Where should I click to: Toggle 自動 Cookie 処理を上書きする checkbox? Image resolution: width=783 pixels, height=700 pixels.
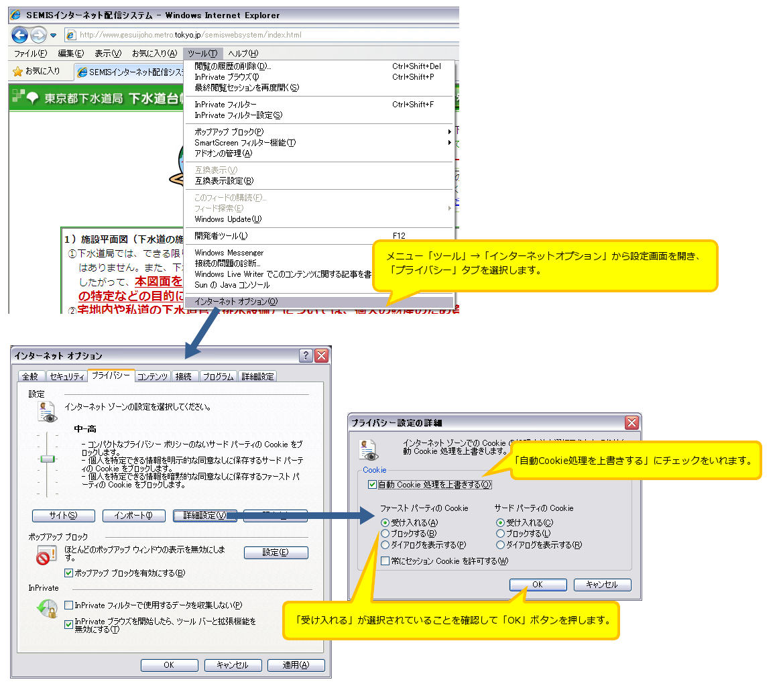372,484
